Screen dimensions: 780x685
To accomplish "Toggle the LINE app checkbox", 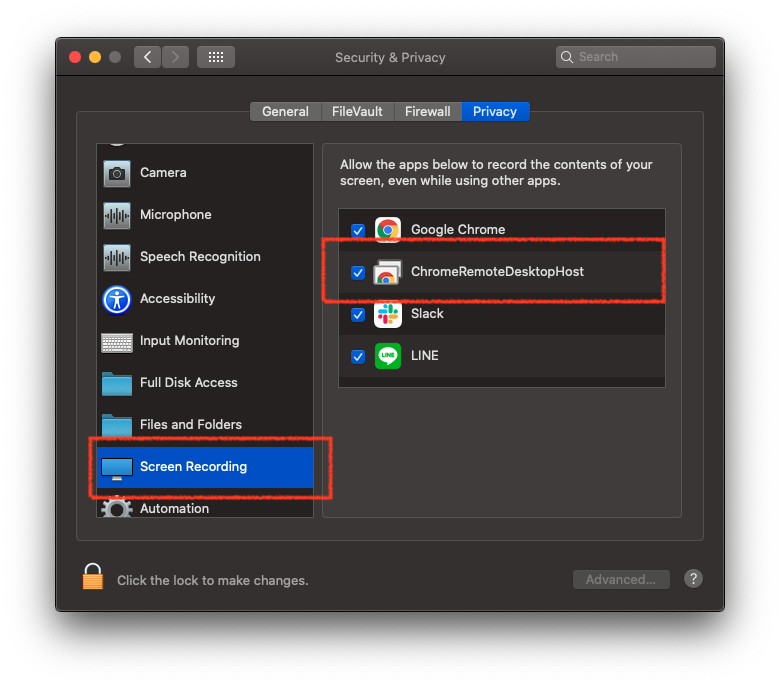I will point(358,356).
